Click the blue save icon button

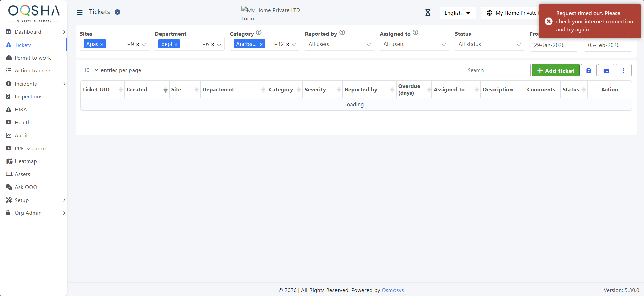click(589, 70)
